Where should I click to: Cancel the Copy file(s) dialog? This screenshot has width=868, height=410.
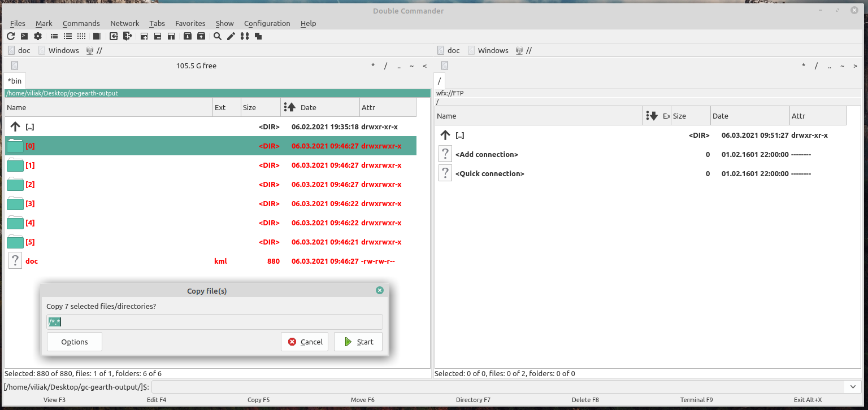[x=305, y=342]
